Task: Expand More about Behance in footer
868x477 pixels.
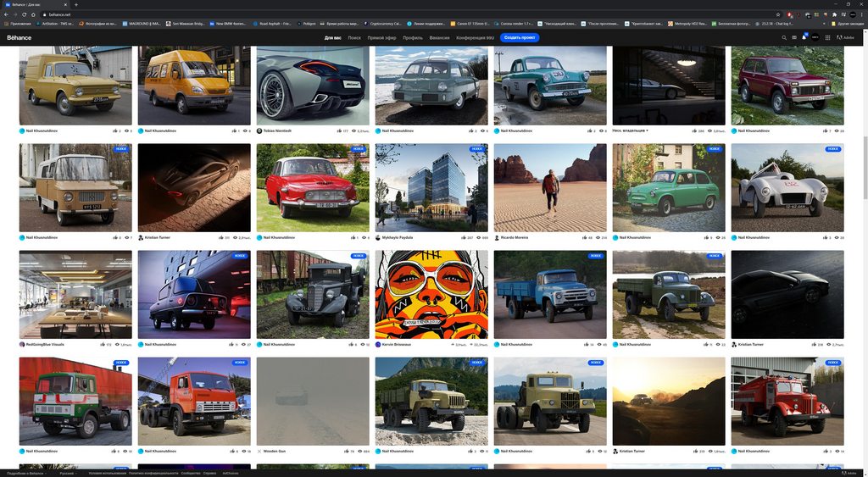Action: pyautogui.click(x=26, y=473)
